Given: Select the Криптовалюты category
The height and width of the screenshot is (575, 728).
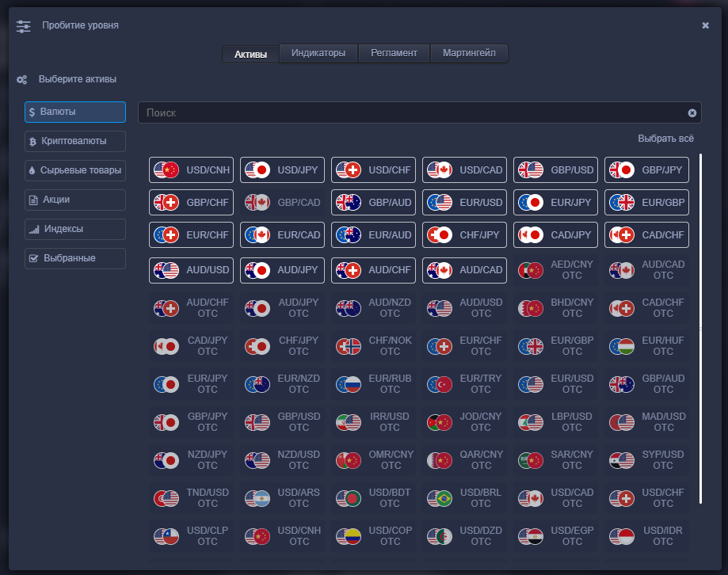Looking at the screenshot, I should (75, 141).
